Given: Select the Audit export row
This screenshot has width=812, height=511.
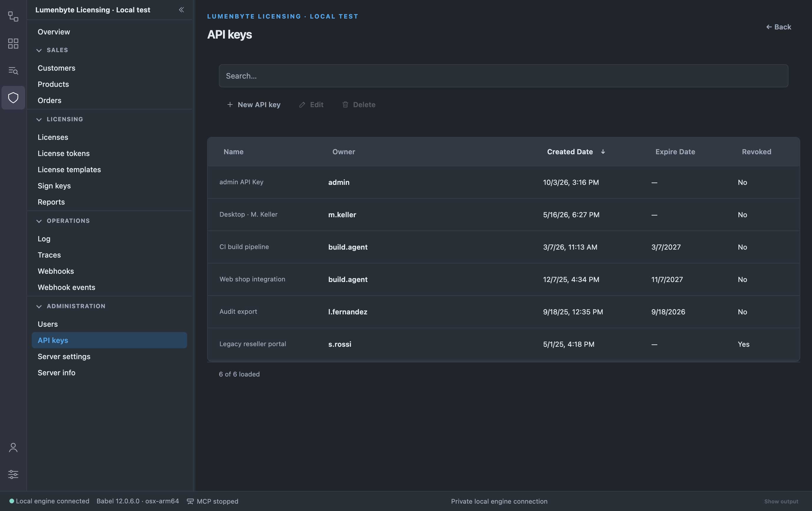Looking at the screenshot, I should [x=503, y=312].
